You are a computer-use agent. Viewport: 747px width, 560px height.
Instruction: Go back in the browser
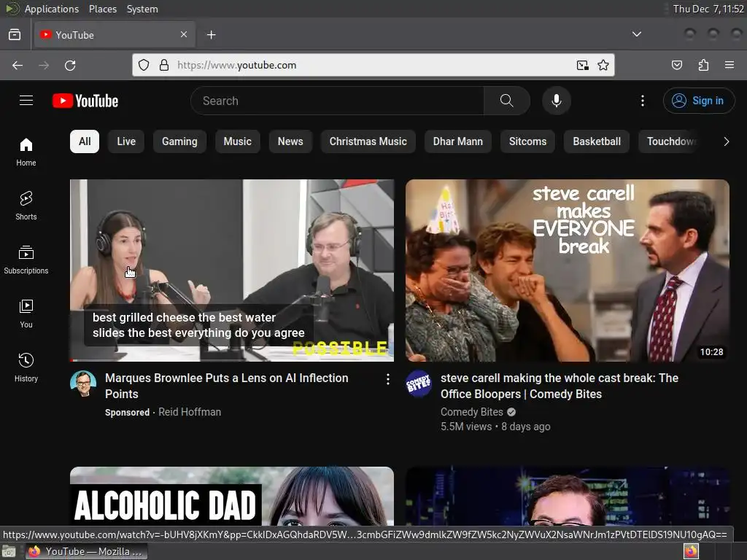(x=18, y=65)
